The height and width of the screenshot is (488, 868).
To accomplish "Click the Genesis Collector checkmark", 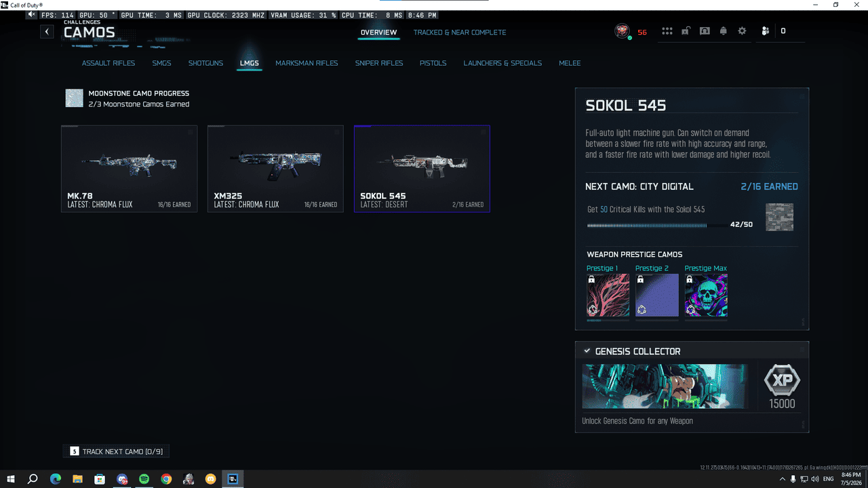I will 587,351.
